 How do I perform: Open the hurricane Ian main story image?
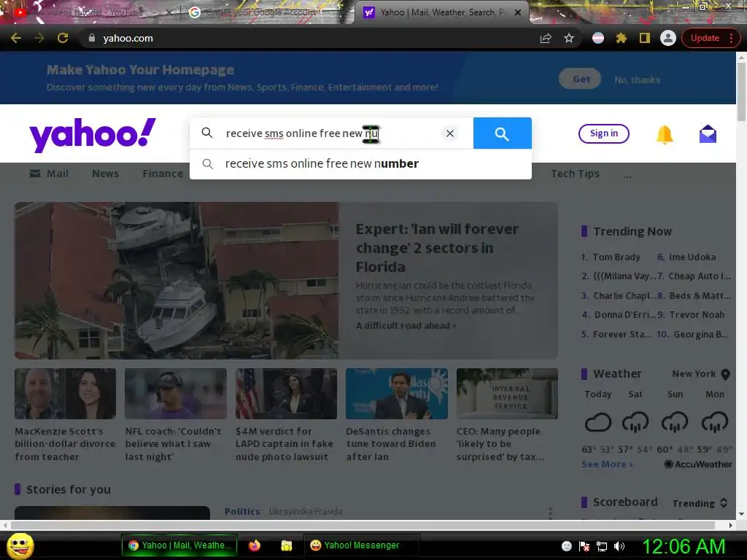pyautogui.click(x=177, y=281)
